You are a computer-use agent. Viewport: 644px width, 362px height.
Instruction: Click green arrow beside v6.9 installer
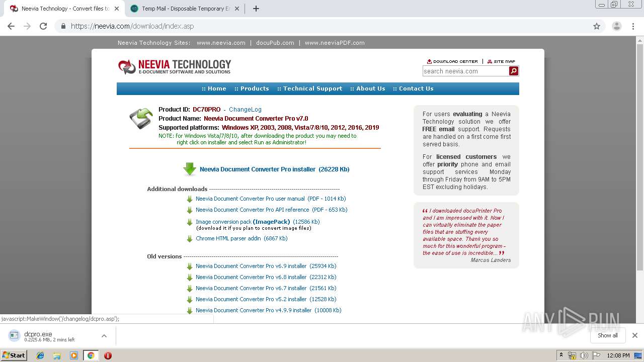pyautogui.click(x=190, y=266)
